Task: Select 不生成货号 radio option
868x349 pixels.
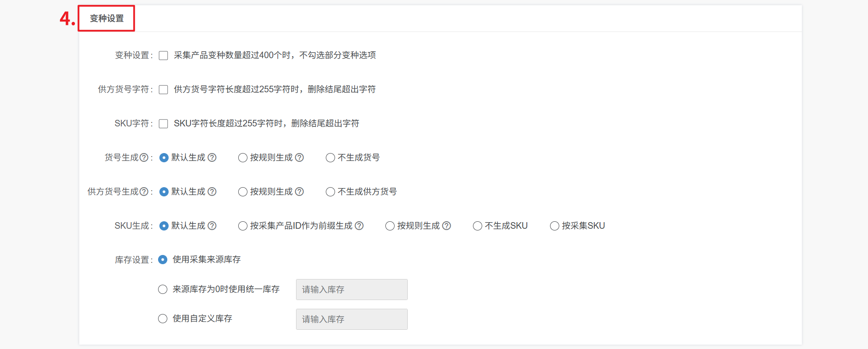Action: (330, 158)
